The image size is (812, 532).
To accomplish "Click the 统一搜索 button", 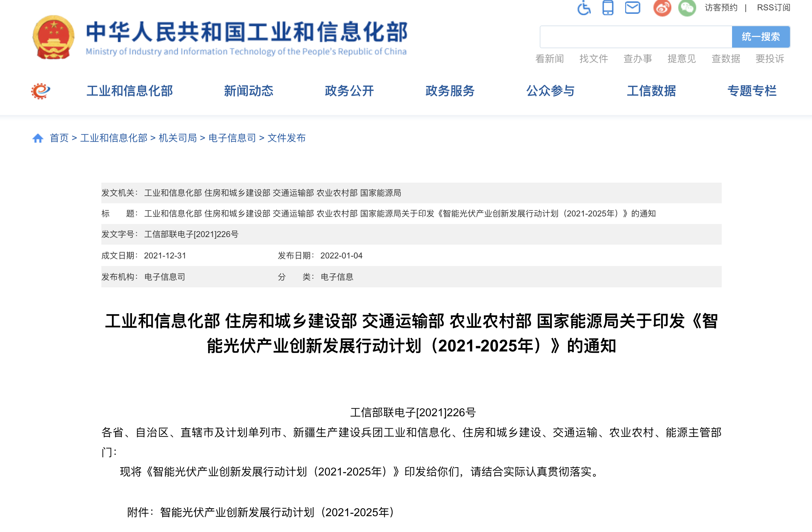I will (x=761, y=37).
